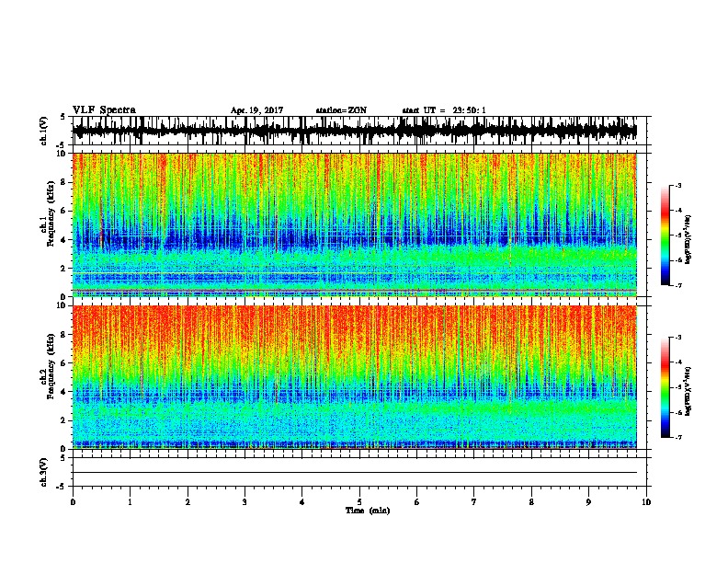Click the ch.1 frequency axis "2" tick label
The width and height of the screenshot is (728, 563).
64,269
